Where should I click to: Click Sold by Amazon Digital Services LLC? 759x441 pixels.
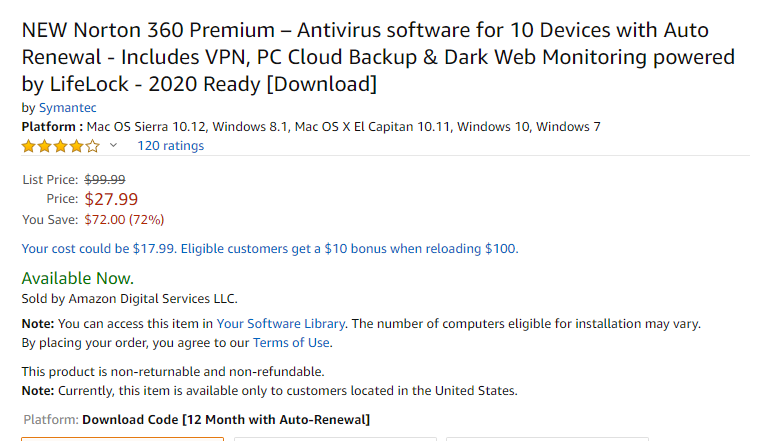129,298
